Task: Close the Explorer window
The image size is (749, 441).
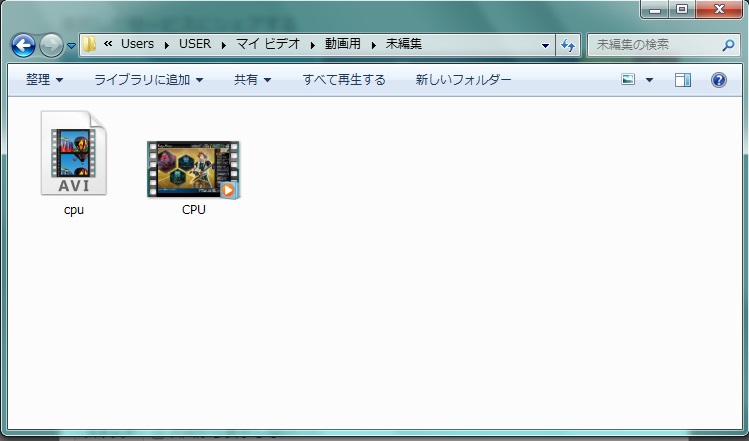Action: (x=719, y=9)
